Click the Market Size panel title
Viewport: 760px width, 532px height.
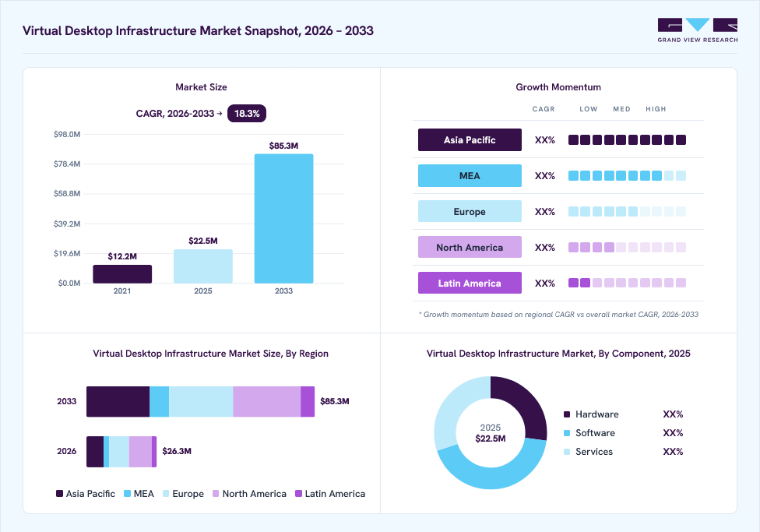[x=201, y=87]
